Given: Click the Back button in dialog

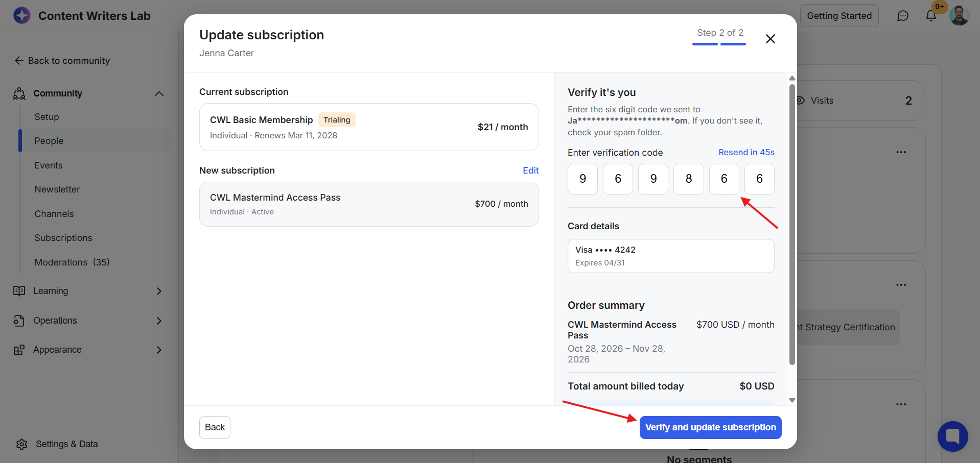Looking at the screenshot, I should [x=215, y=427].
